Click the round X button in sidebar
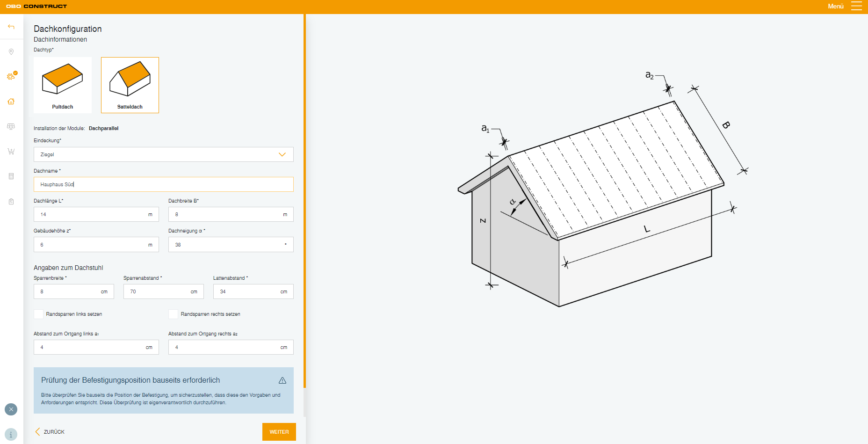 pos(11,409)
